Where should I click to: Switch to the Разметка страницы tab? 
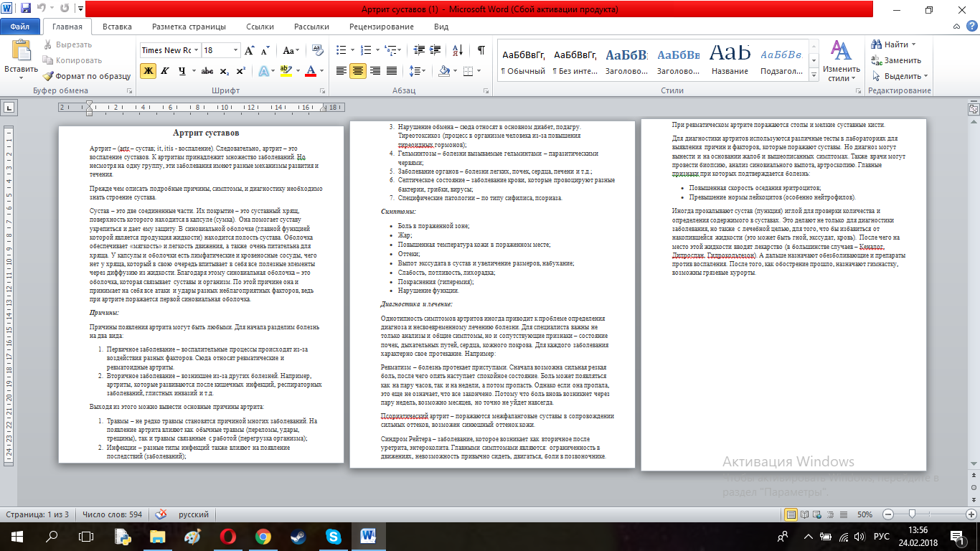[x=189, y=27]
